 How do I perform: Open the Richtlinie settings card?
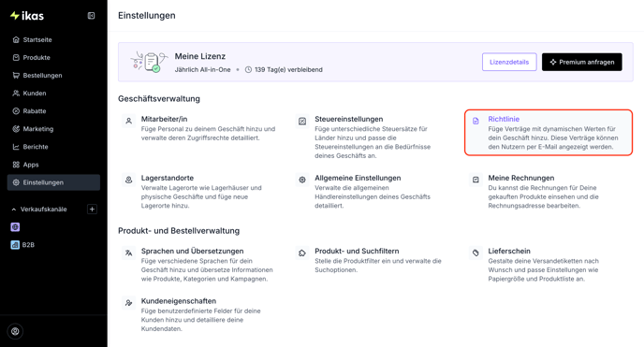(x=549, y=133)
